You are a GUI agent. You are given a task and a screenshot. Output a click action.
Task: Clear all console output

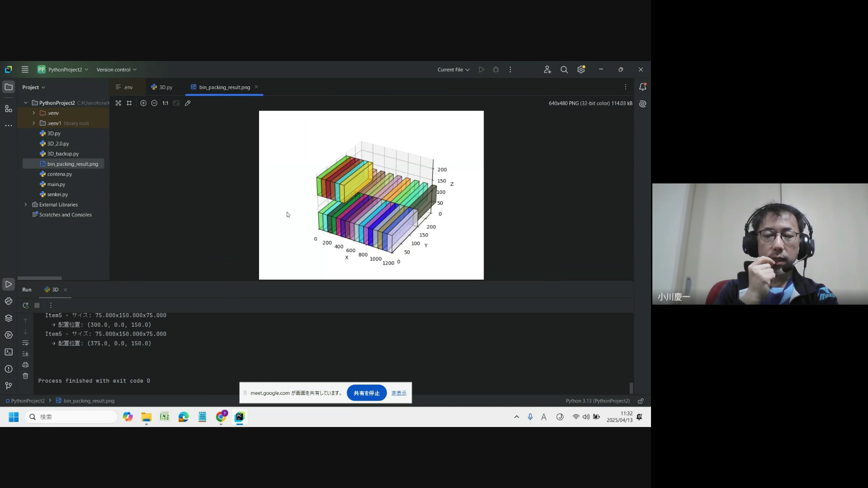pyautogui.click(x=25, y=376)
